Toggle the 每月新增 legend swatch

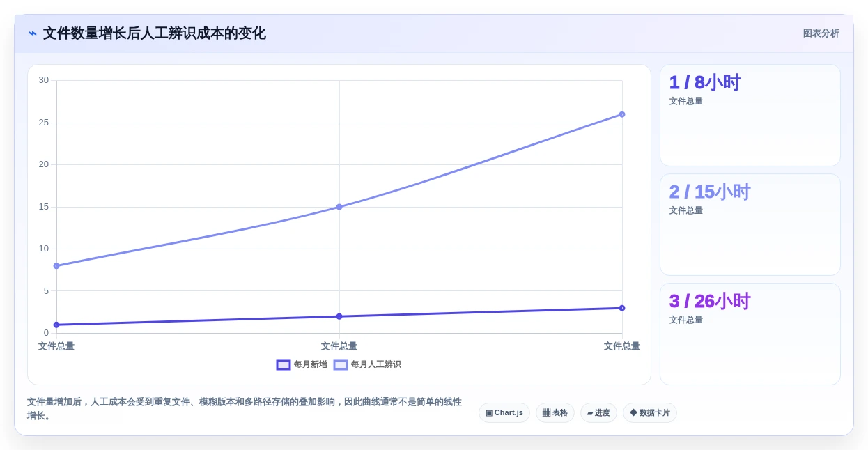(x=284, y=365)
